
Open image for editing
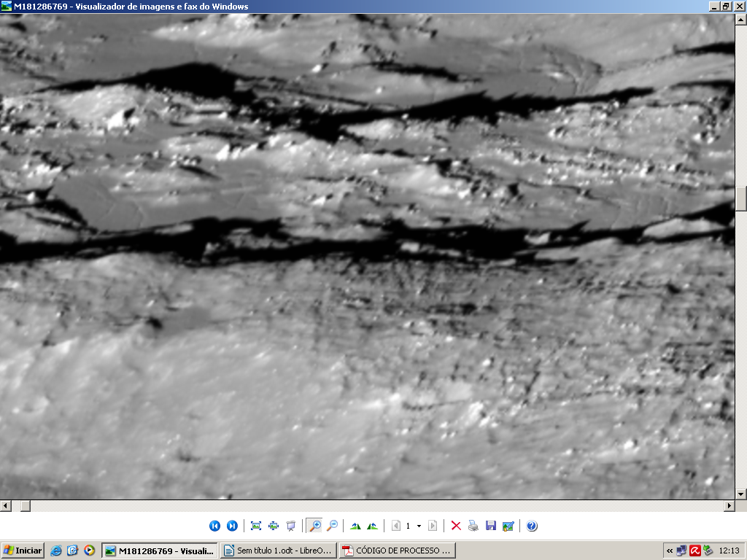click(508, 526)
